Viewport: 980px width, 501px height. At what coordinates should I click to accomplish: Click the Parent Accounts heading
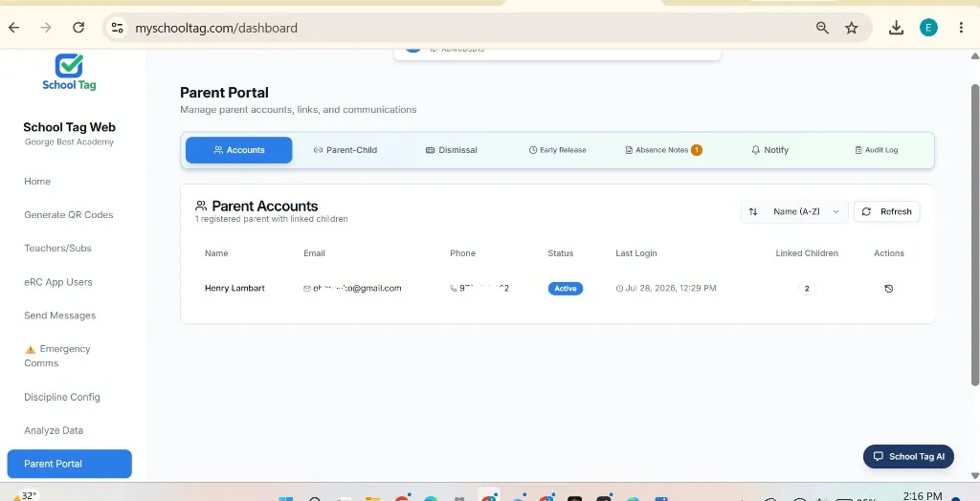pyautogui.click(x=265, y=207)
